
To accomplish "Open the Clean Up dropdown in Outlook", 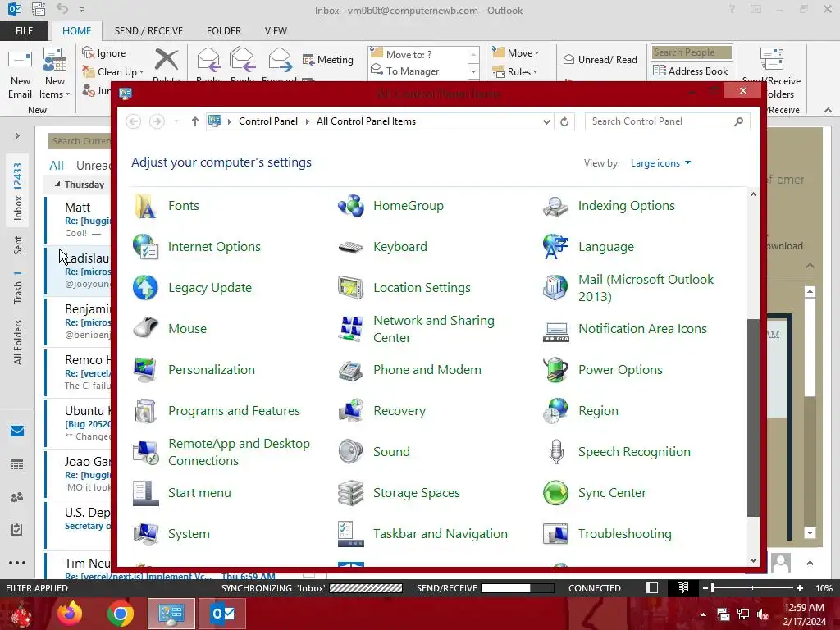I will coord(113,72).
